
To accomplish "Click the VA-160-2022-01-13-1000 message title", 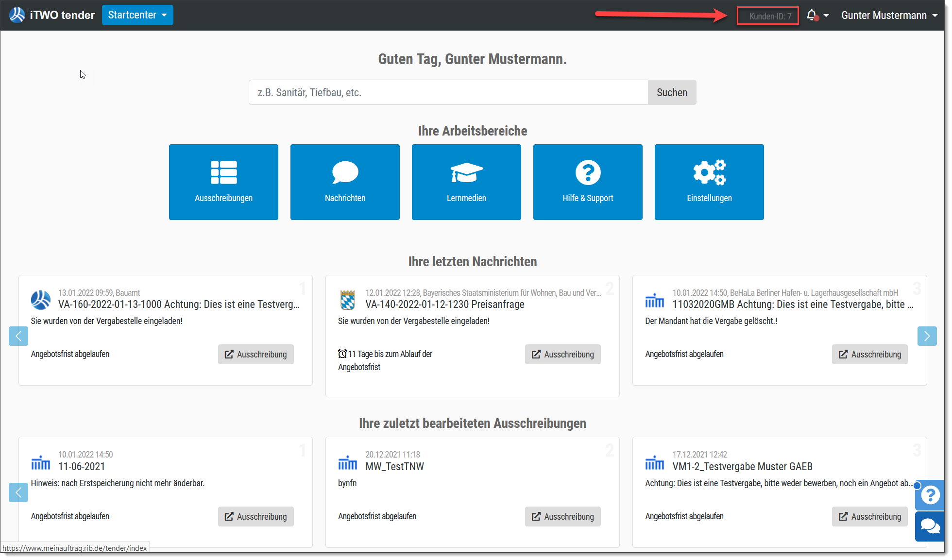I will [x=179, y=305].
